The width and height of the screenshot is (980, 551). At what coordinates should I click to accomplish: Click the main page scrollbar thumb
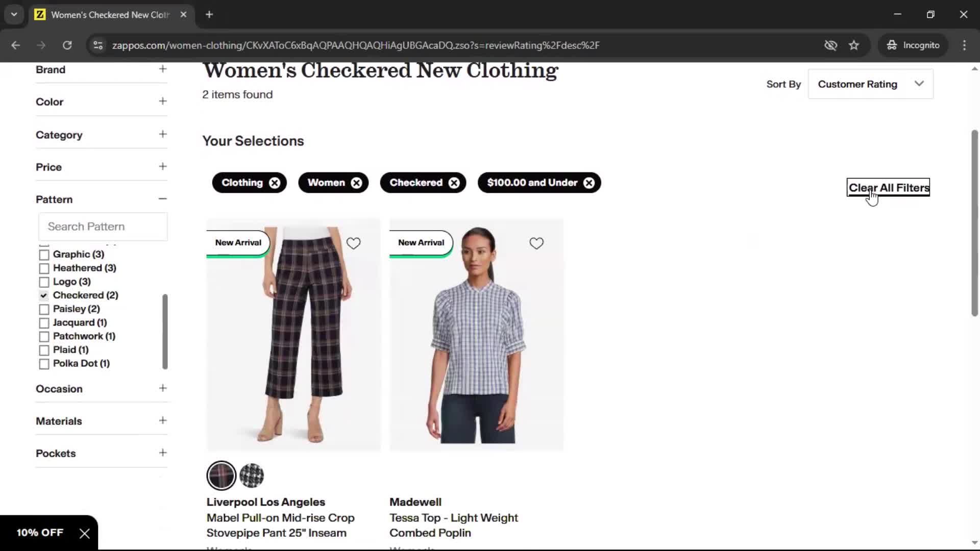(974, 223)
